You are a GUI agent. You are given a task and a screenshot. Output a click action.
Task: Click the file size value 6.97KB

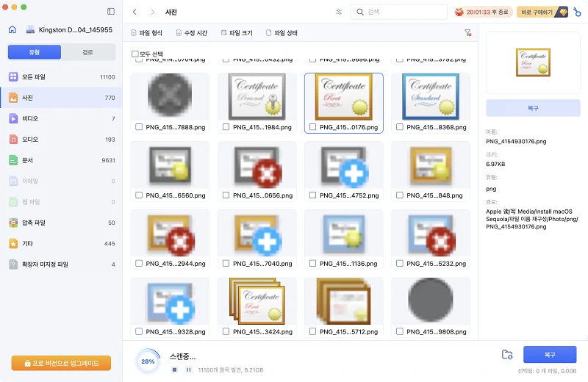pyautogui.click(x=495, y=164)
